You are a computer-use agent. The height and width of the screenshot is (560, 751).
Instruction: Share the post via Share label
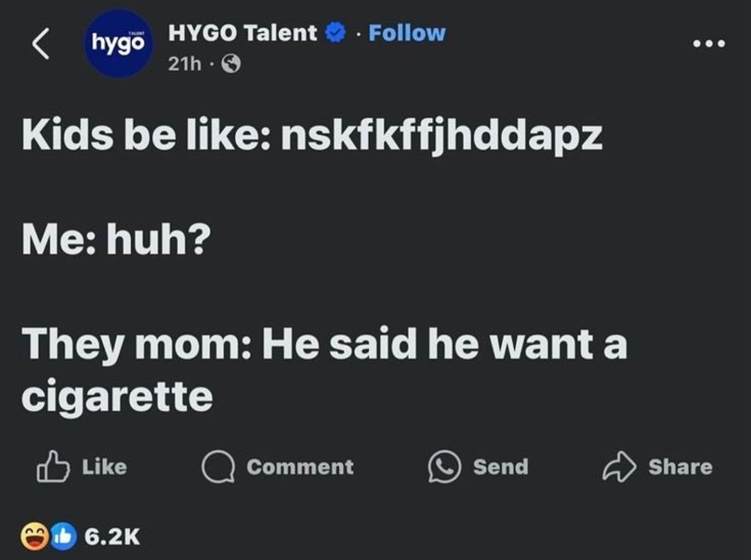680,467
